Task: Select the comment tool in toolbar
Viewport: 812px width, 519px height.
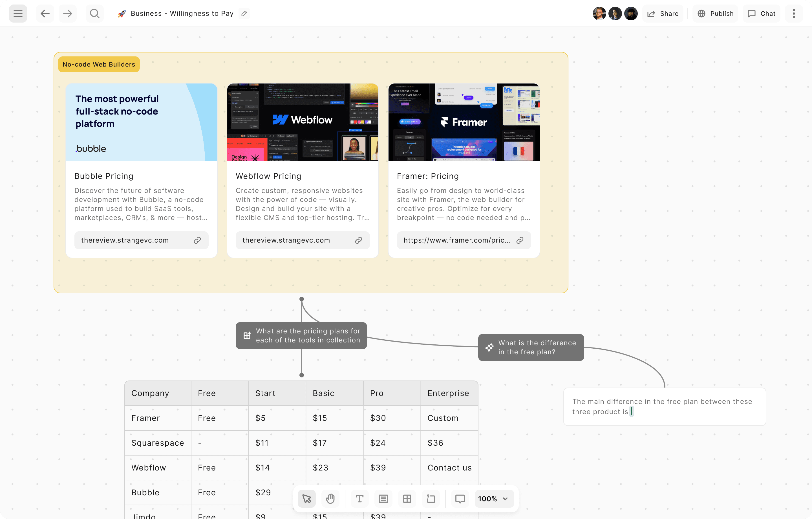Action: [460, 498]
